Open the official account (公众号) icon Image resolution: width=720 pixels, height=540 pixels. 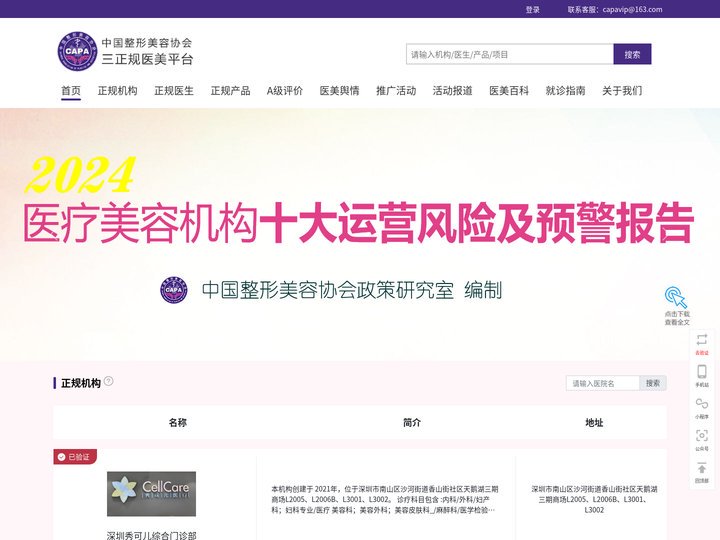tap(702, 435)
